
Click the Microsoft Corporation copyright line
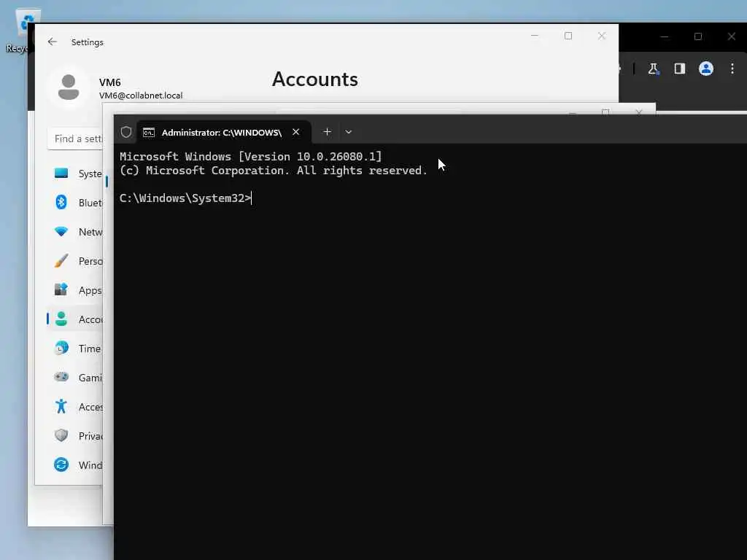[x=274, y=171]
